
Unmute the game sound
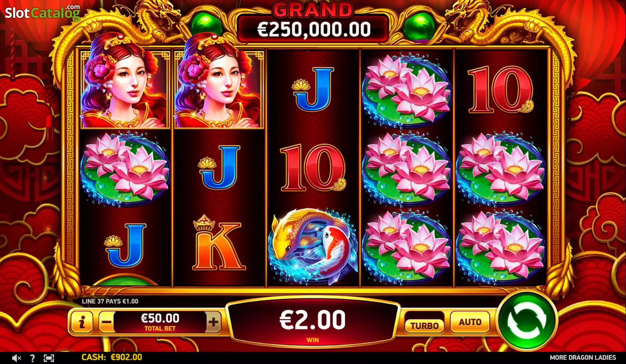click(16, 358)
